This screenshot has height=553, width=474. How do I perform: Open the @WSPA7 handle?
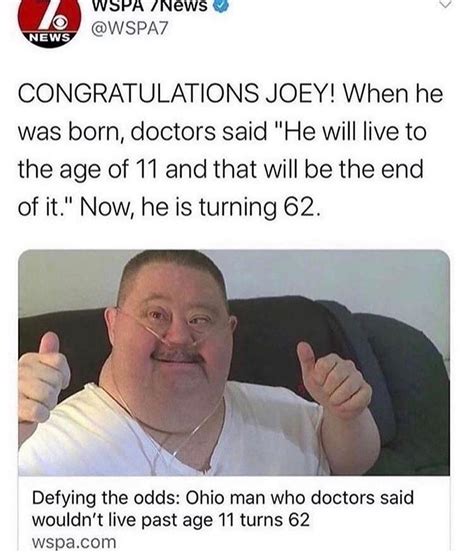130,29
